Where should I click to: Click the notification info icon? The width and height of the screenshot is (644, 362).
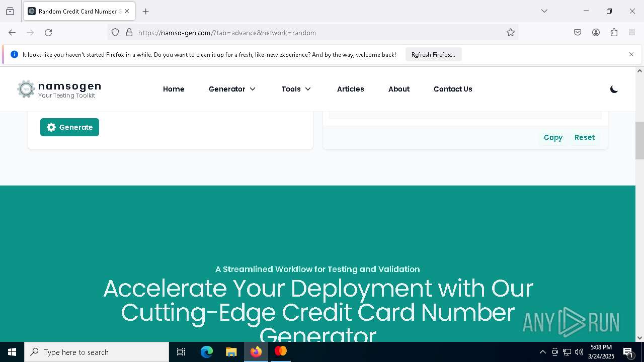point(14,54)
